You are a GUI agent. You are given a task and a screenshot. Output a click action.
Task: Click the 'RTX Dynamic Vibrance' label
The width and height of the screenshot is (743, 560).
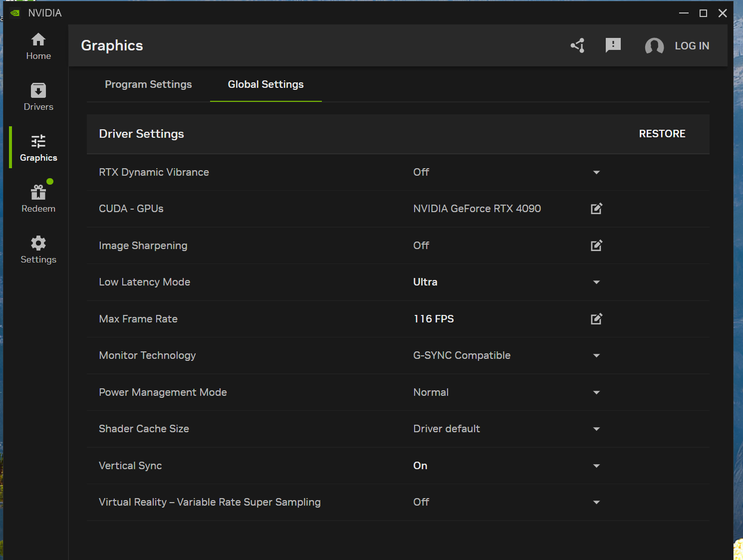point(154,172)
